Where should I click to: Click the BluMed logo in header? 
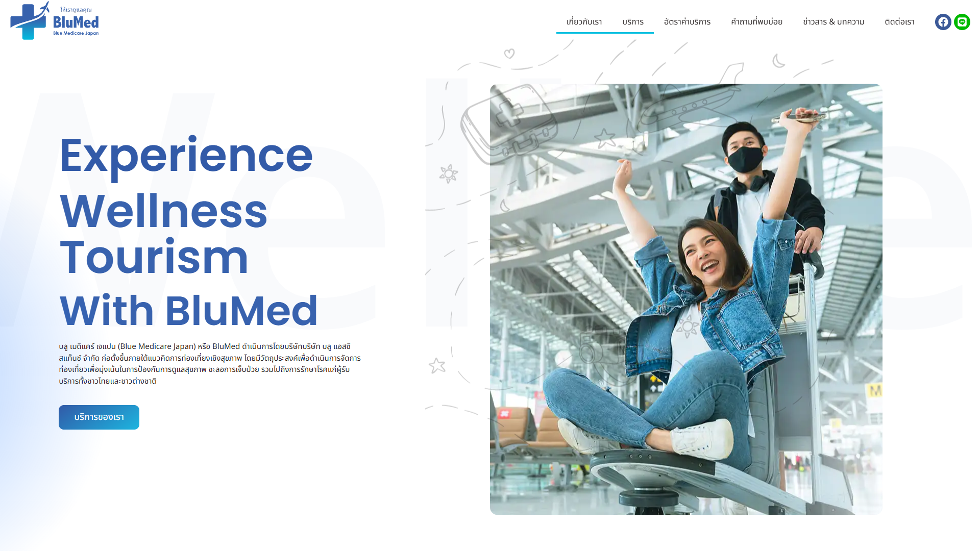[x=55, y=21]
